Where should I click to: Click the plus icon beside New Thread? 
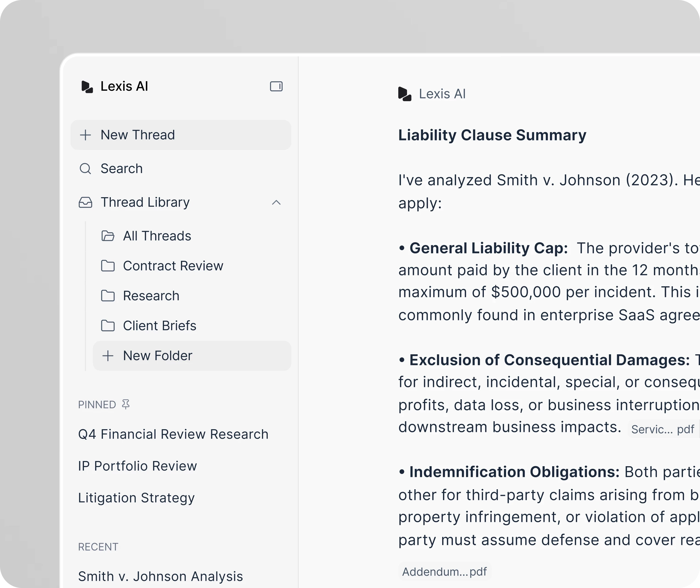(x=85, y=135)
